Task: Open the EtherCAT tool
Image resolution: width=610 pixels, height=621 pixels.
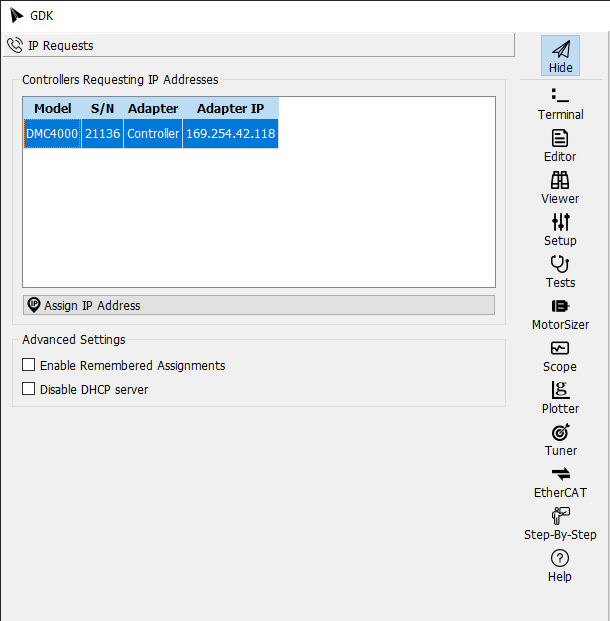Action: click(x=560, y=481)
